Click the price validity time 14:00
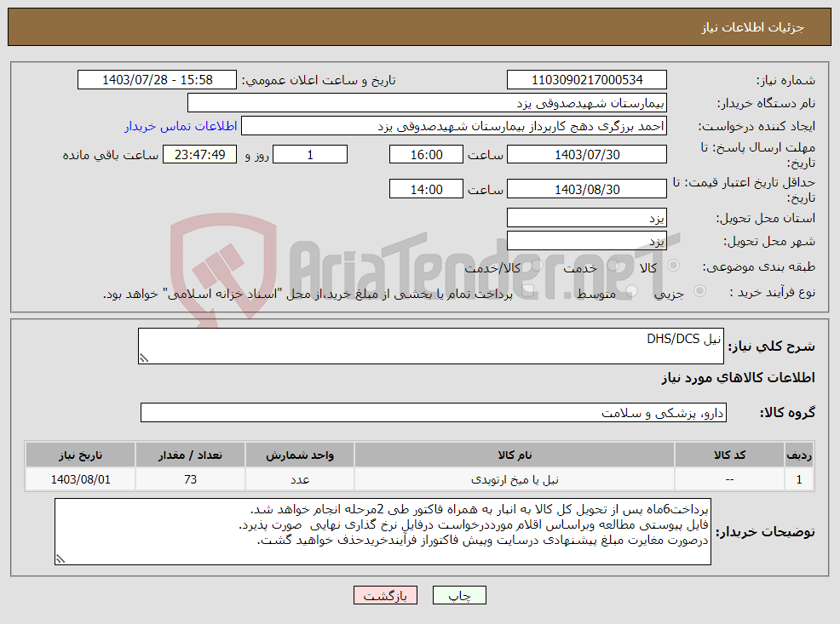The width and height of the screenshot is (840, 624). (426, 189)
